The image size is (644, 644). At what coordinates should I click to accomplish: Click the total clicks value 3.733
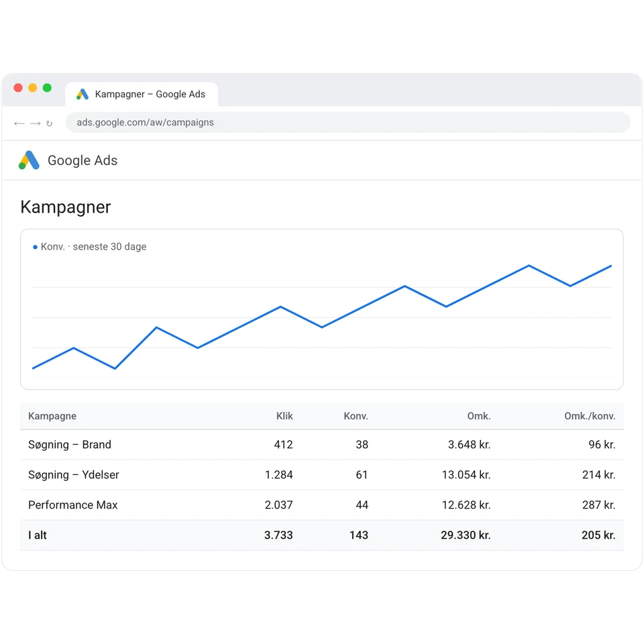pyautogui.click(x=278, y=535)
